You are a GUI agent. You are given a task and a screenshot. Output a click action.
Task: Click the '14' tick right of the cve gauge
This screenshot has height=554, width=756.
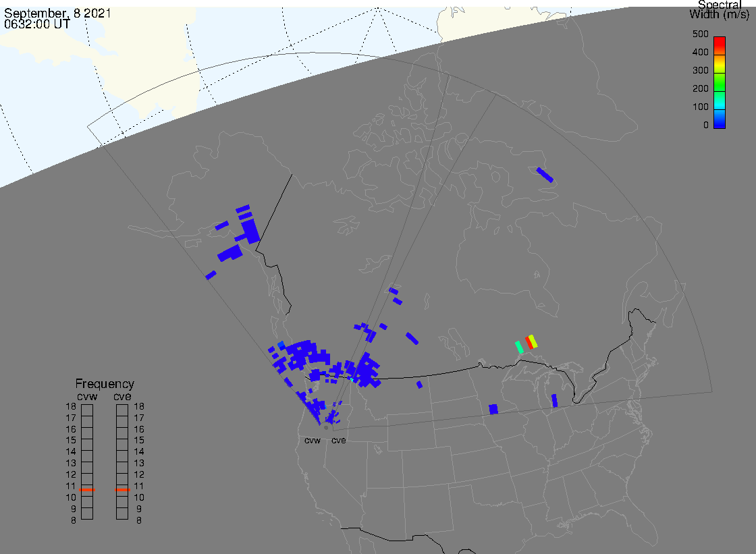coord(139,452)
